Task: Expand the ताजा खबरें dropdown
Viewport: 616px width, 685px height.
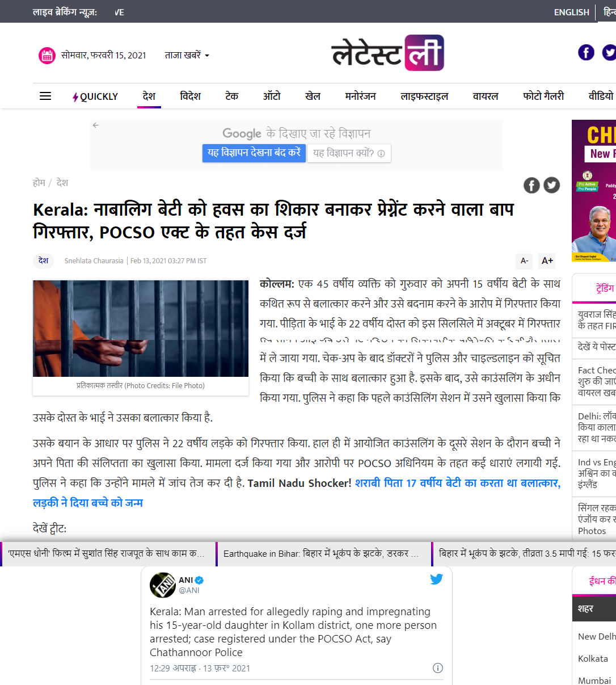Action: tap(187, 55)
